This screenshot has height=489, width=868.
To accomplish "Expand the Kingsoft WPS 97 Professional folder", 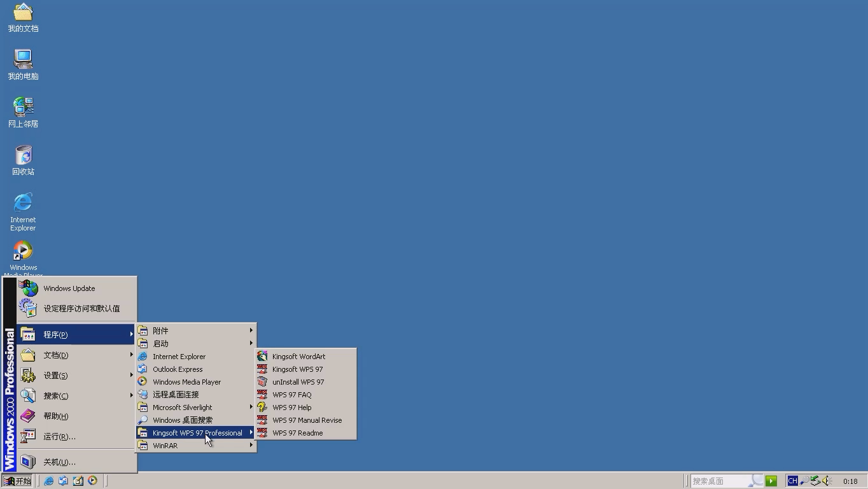I will 196,432.
